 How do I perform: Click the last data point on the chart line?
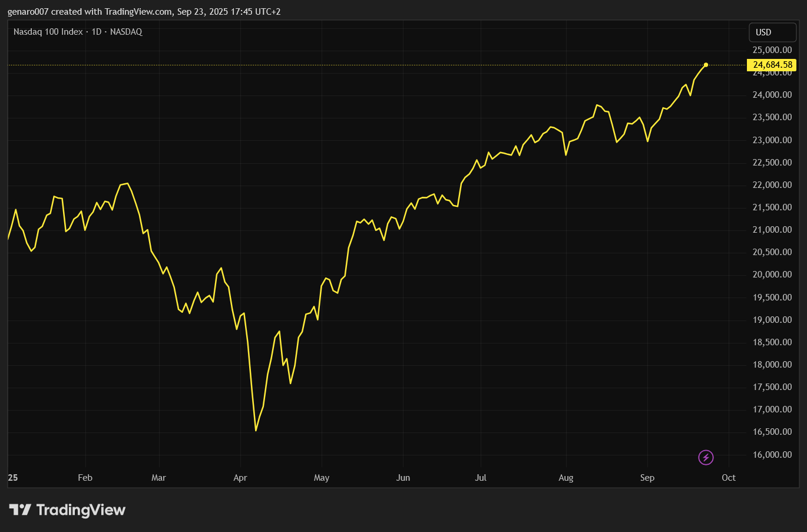click(x=705, y=65)
